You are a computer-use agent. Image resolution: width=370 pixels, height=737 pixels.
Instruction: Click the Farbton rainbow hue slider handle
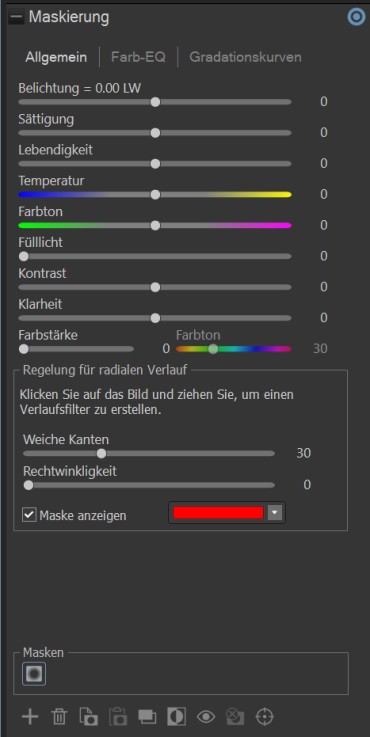[213, 349]
